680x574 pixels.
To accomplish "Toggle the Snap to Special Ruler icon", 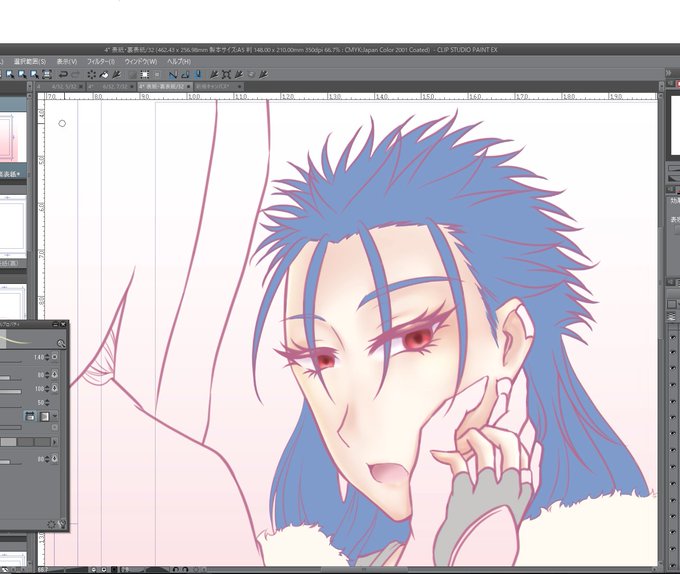I will 185,75.
